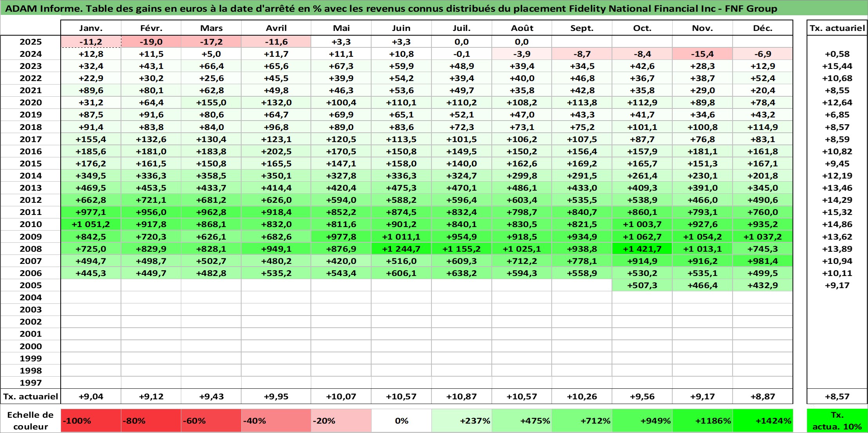Click the +1424% bright green swatch
The image size is (868, 433).
(x=763, y=421)
